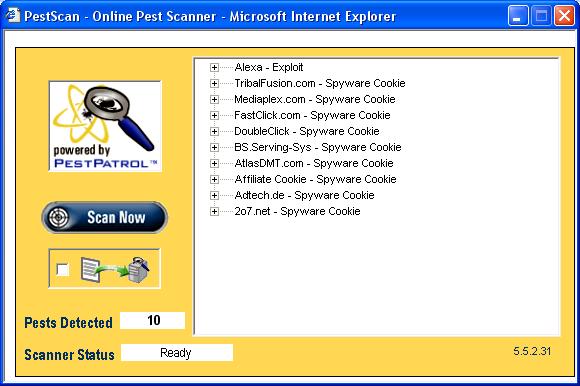Toggle the report upload checkbox
The height and width of the screenshot is (386, 580).
pyautogui.click(x=63, y=270)
